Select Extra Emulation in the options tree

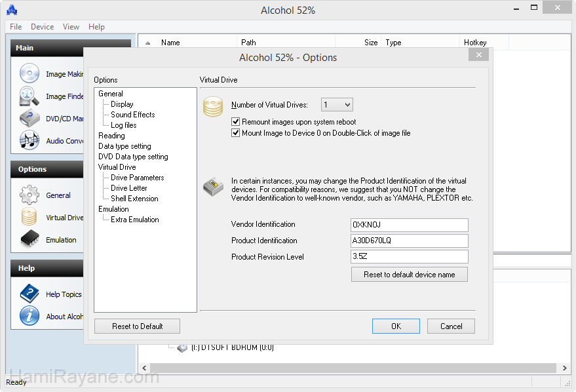click(x=135, y=220)
